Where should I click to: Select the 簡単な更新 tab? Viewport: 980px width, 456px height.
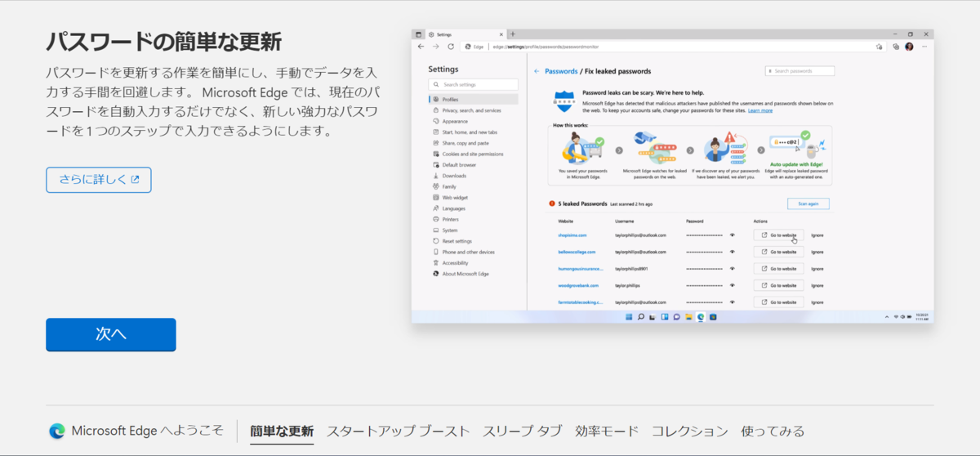pyautogui.click(x=282, y=431)
